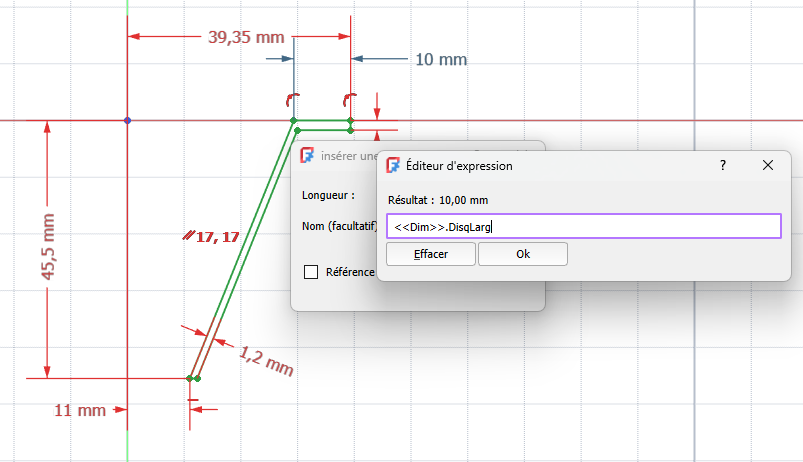Select the 39,35 mm horizontal dimension
Image resolution: width=803 pixels, height=462 pixels.
click(245, 37)
